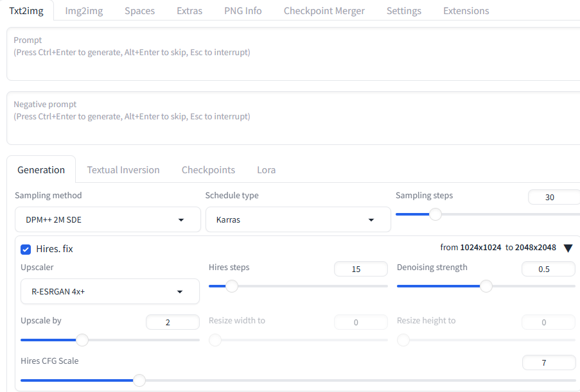
Task: Open the Extensions tab
Action: (x=466, y=11)
